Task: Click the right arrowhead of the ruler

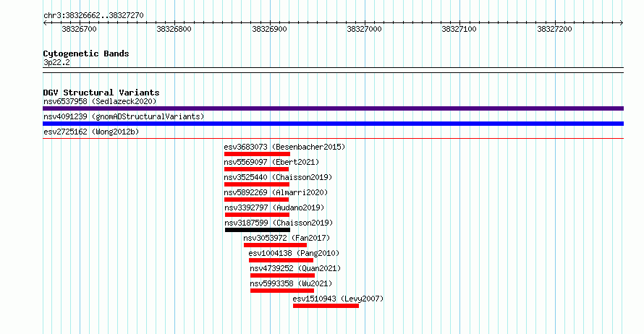Action: click(622, 23)
